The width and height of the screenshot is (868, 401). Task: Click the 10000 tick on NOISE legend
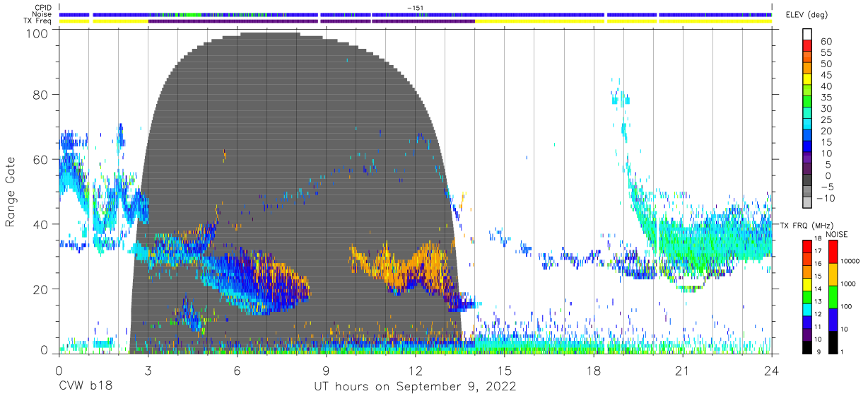coord(850,261)
